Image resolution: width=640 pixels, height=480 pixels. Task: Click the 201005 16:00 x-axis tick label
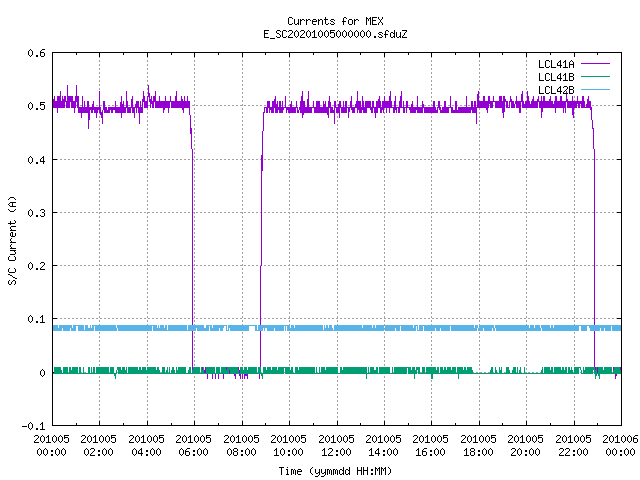pos(431,445)
